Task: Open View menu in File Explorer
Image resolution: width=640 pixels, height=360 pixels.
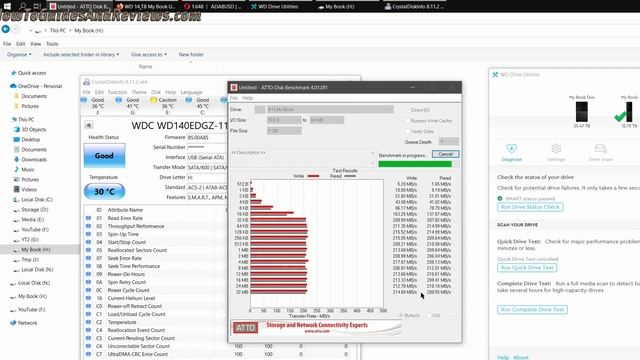Action: pyautogui.click(x=36, y=44)
